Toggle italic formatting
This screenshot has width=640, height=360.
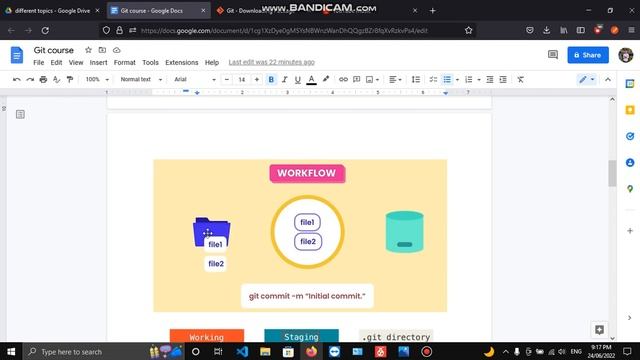point(284,80)
